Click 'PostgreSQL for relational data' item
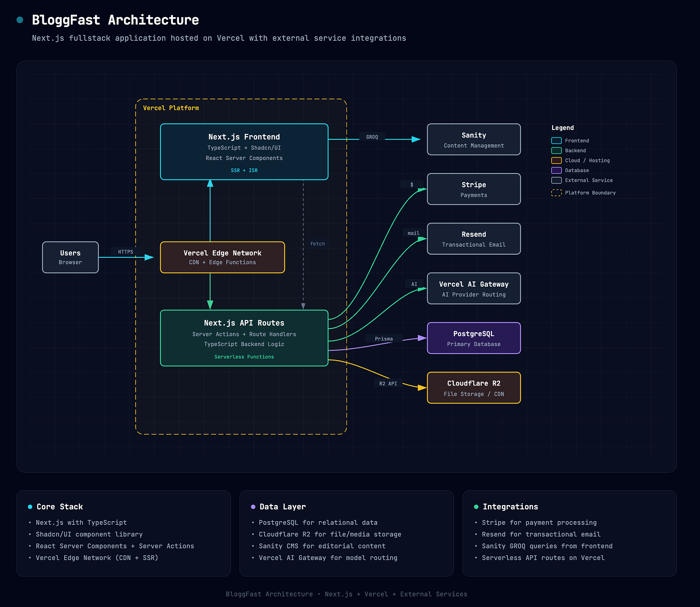The image size is (700, 607). (318, 523)
